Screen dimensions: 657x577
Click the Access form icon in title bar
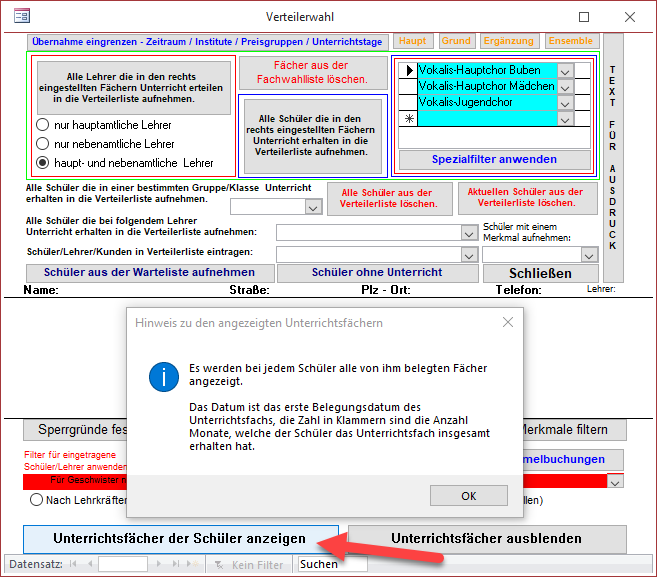[20, 16]
